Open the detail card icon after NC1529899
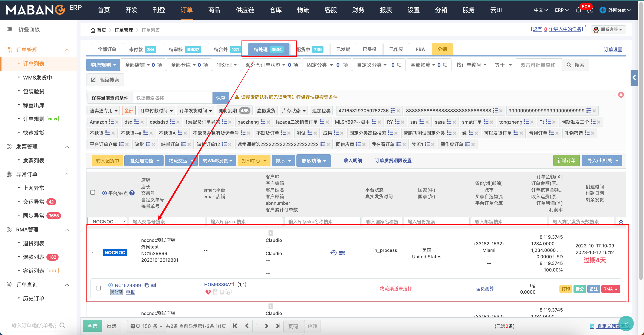 pyautogui.click(x=154, y=285)
